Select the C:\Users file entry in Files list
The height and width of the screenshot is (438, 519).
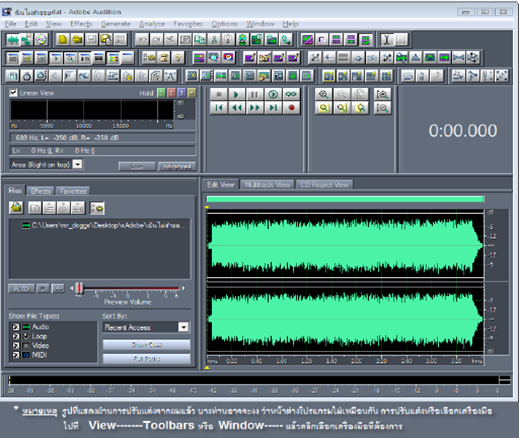point(102,225)
